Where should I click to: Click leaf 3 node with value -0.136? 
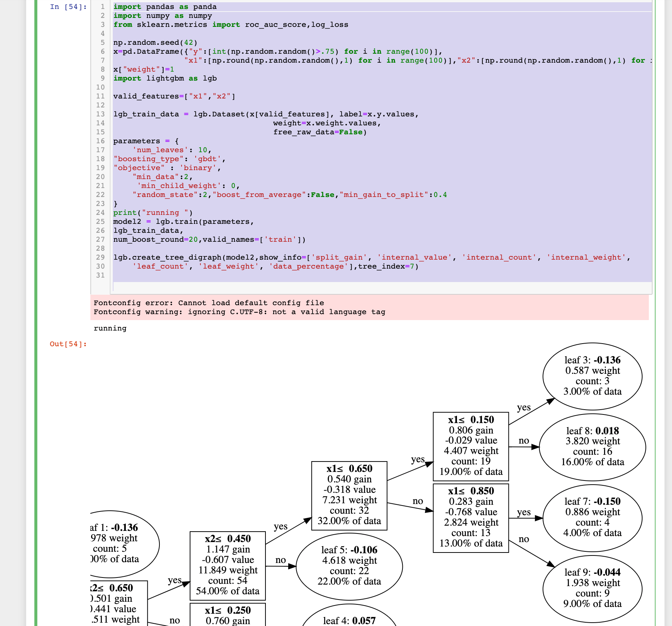click(592, 376)
